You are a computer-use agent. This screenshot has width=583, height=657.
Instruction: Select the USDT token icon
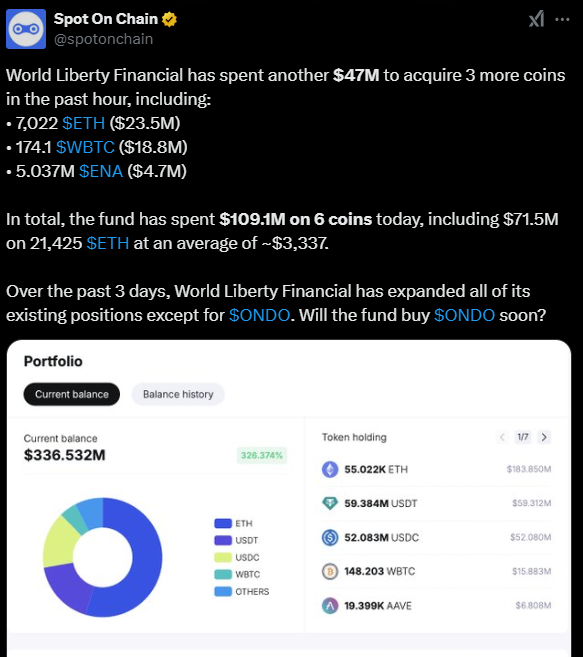coord(330,503)
